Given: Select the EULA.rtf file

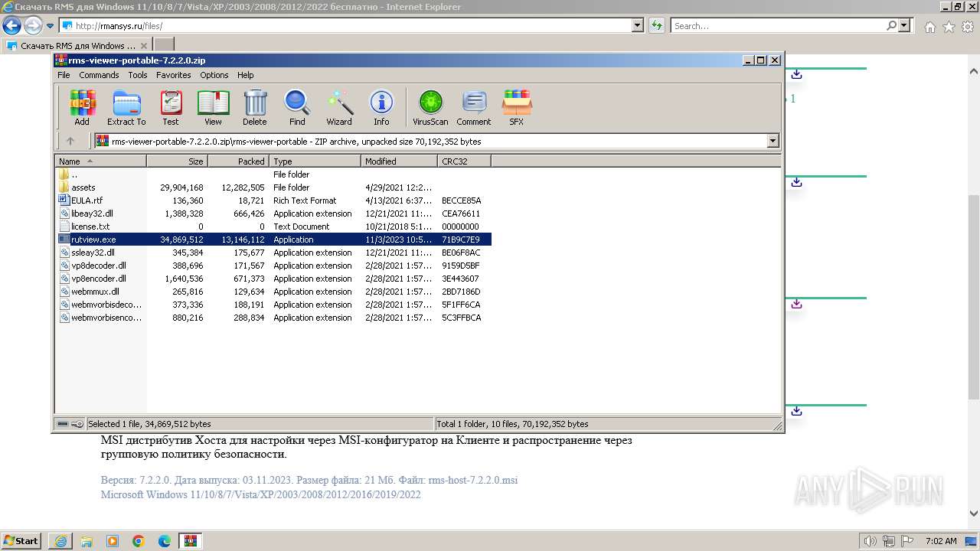Looking at the screenshot, I should coord(87,201).
